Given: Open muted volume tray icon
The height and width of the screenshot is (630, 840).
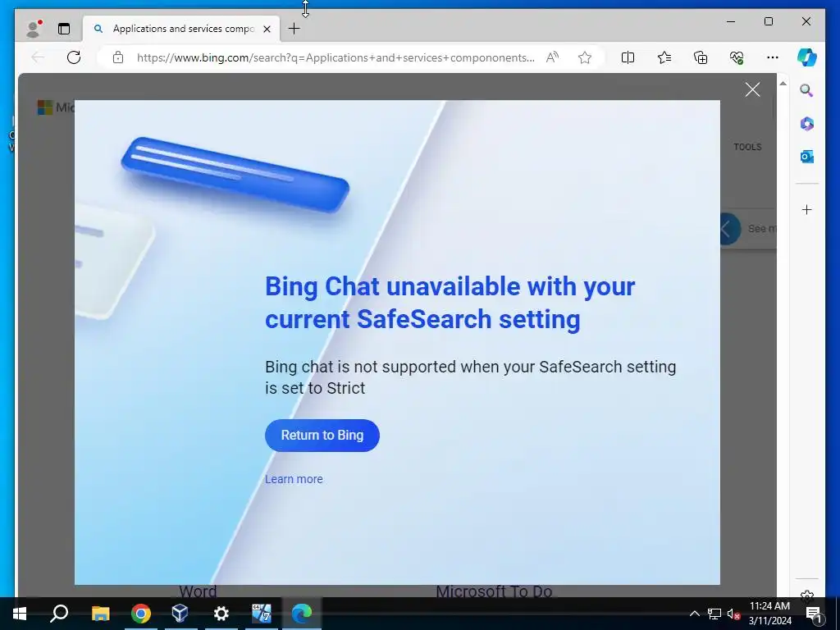Looking at the screenshot, I should pos(733,614).
